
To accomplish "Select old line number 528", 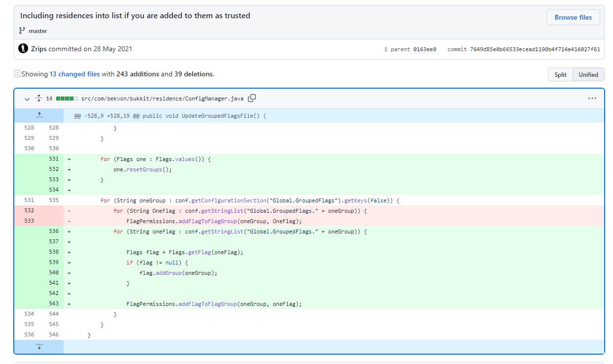I will tap(27, 128).
